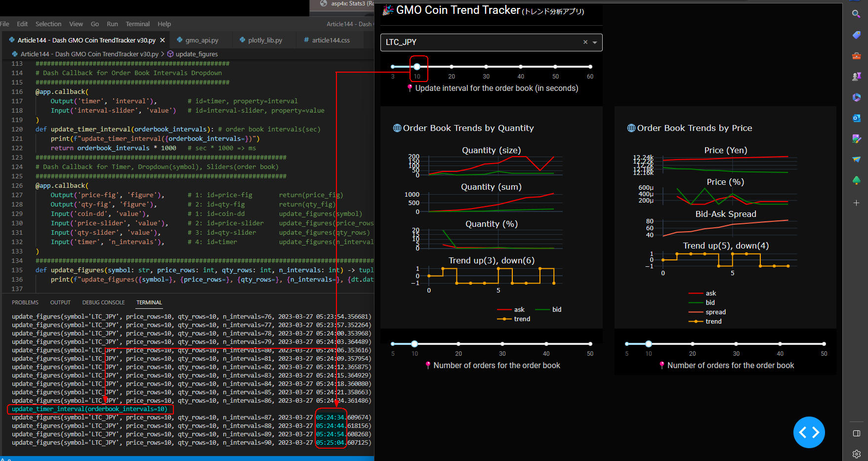Click the 'update_timer_interval(orderbook_intervals=10)' terminal line
The height and width of the screenshot is (461, 868).
coord(89,409)
